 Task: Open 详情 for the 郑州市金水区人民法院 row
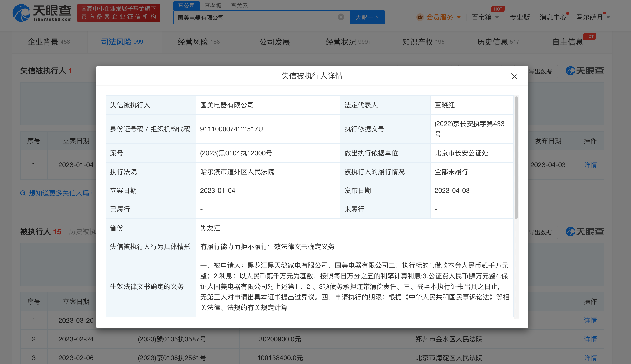click(x=590, y=339)
